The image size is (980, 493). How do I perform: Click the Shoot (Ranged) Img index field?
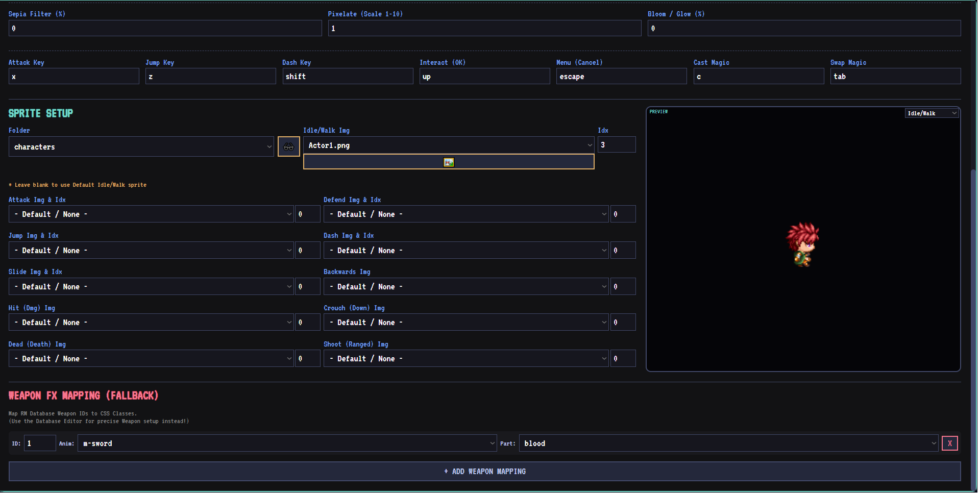[623, 359]
